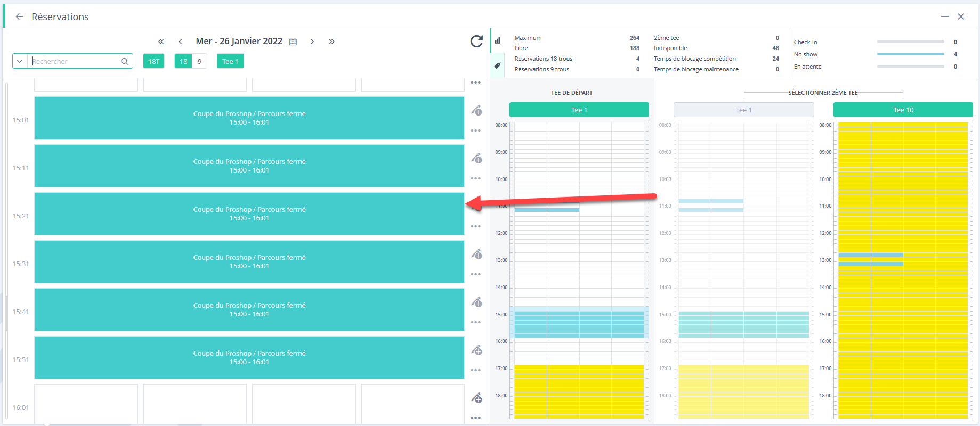Image resolution: width=980 pixels, height=426 pixels.
Task: Open the 15:21 slot three-dots menu
Action: point(476,226)
